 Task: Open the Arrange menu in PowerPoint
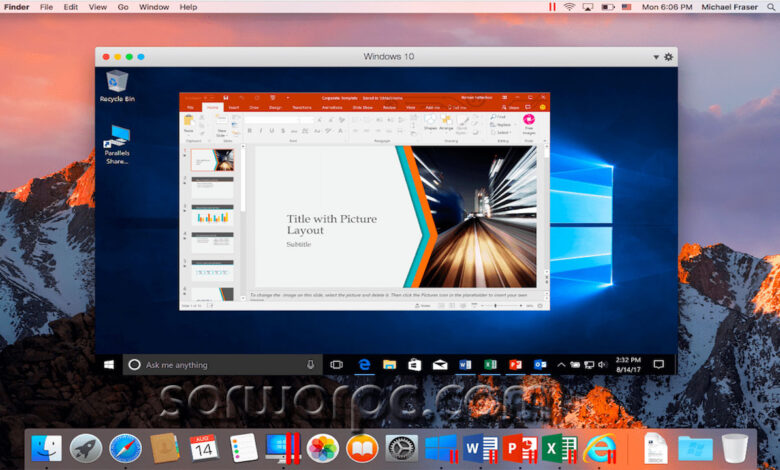pyautogui.click(x=446, y=122)
